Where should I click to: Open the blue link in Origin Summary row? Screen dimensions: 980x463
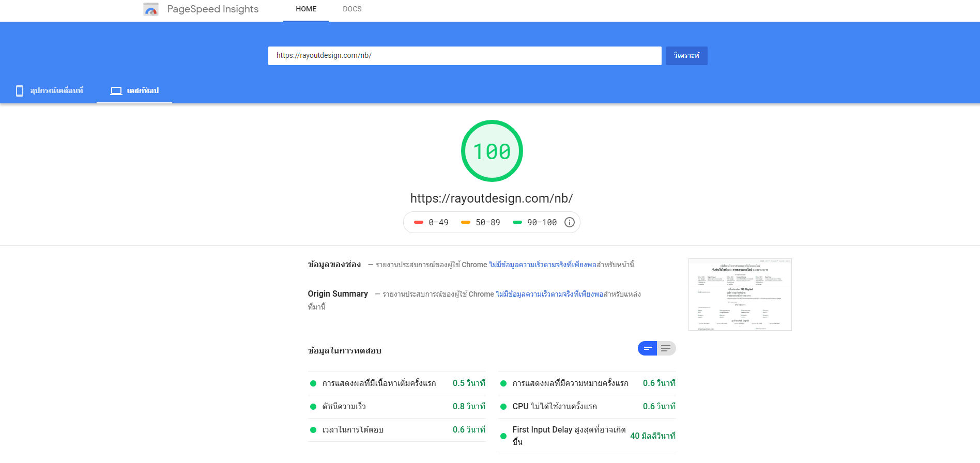pyautogui.click(x=549, y=294)
